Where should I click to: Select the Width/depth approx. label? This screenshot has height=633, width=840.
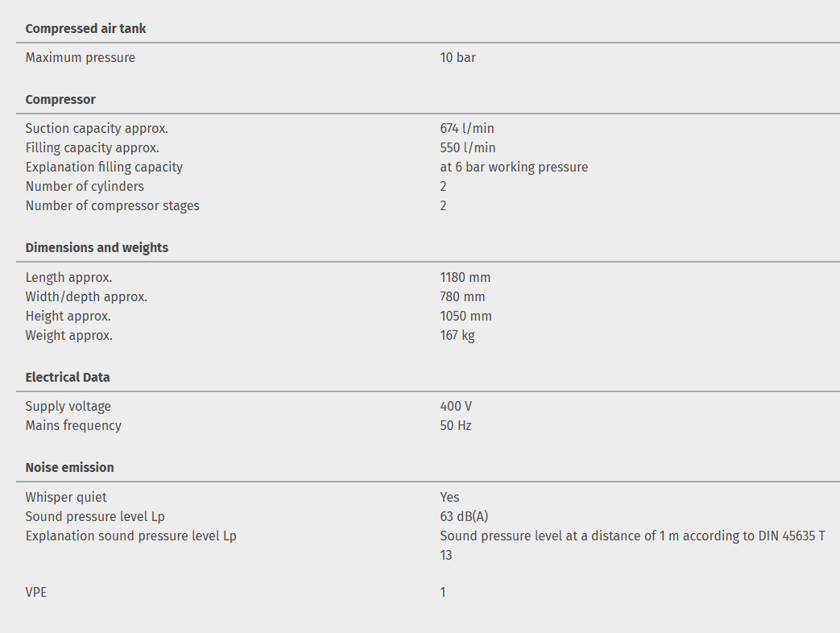click(86, 296)
